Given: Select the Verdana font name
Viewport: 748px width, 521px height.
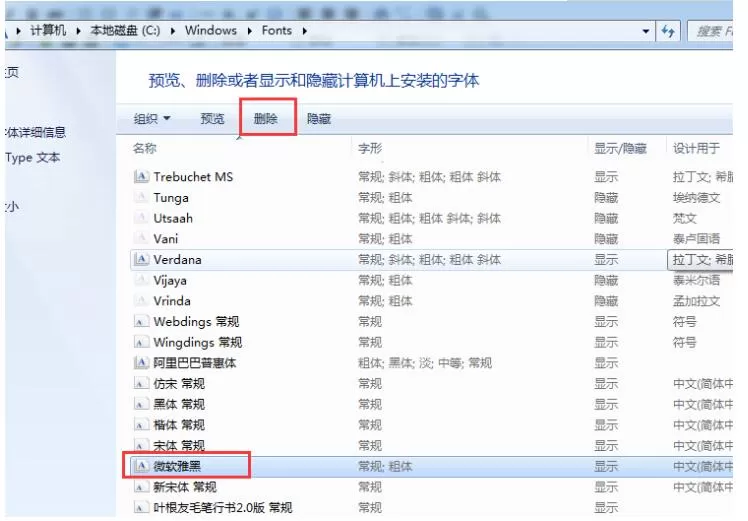Looking at the screenshot, I should click(x=177, y=260).
